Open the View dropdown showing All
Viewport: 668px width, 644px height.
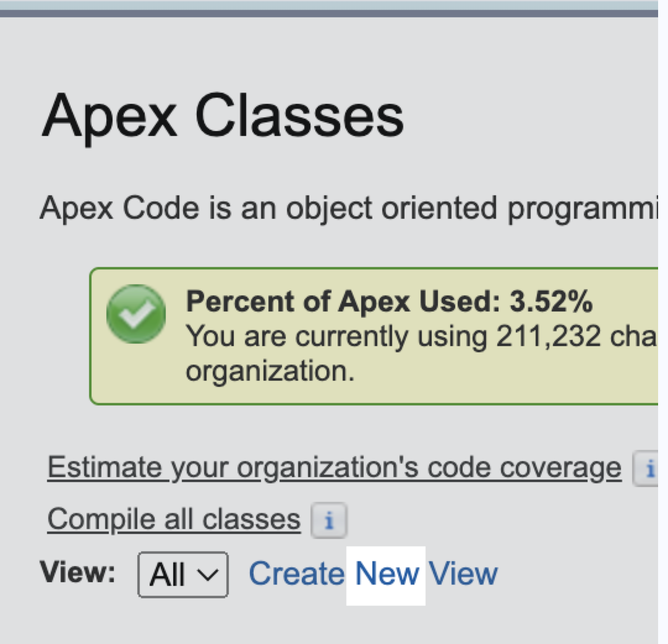pos(182,575)
